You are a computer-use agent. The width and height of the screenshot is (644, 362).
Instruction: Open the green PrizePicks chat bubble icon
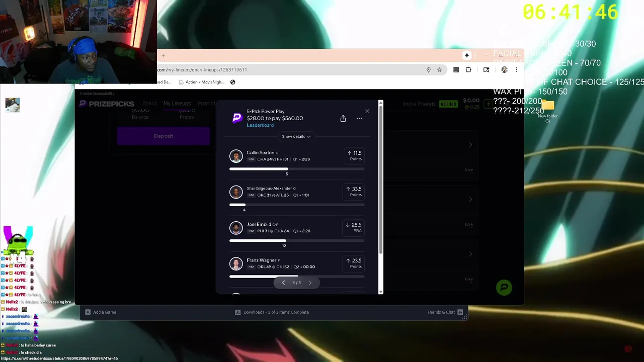click(x=504, y=288)
